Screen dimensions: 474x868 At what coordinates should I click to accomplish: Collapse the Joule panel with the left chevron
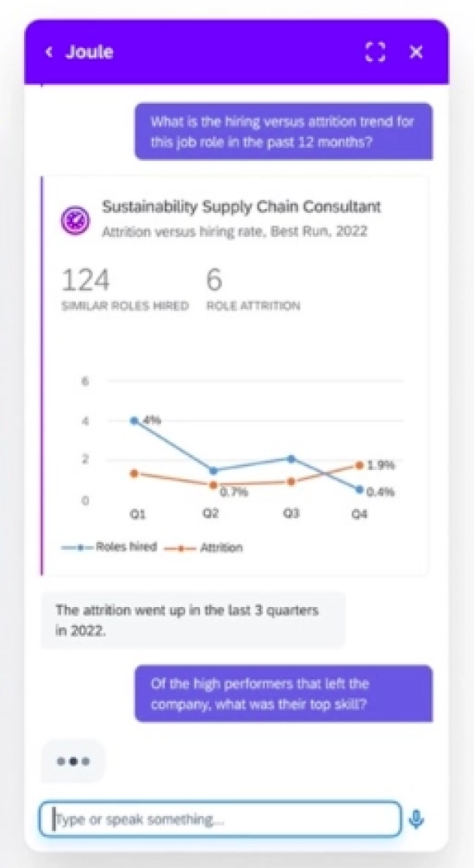[49, 52]
